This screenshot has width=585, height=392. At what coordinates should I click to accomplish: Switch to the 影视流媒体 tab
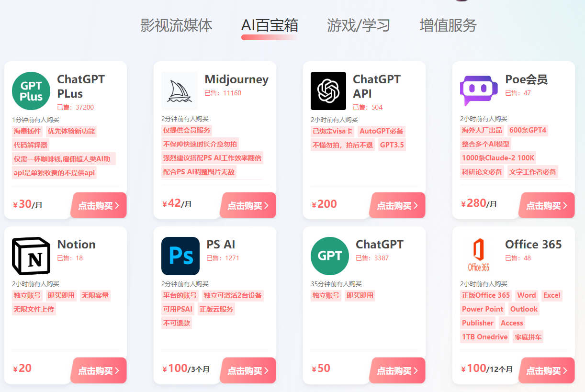pos(176,25)
